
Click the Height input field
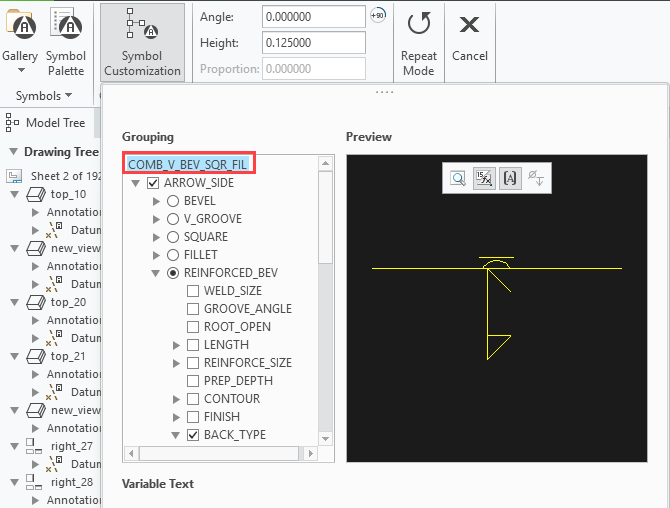pyautogui.click(x=313, y=43)
